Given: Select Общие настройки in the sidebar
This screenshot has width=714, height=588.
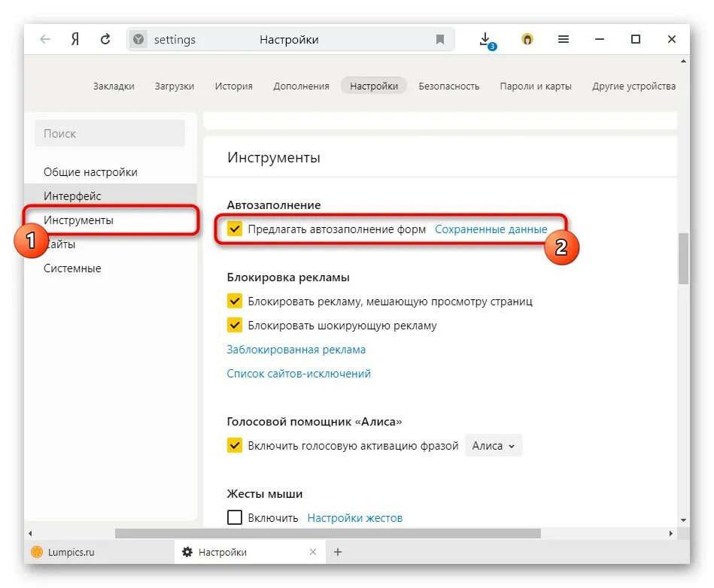Looking at the screenshot, I should point(111,172).
